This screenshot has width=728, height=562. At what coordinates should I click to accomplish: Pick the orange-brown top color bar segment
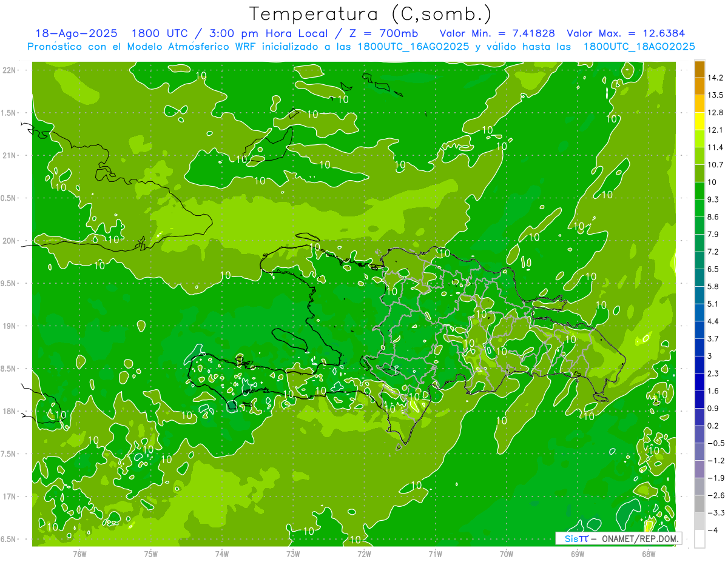699,69
